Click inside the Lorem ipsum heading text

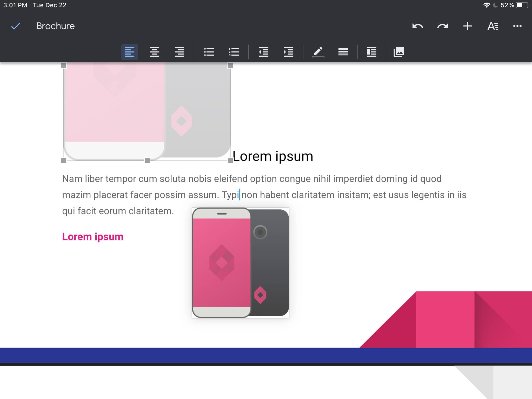(273, 156)
